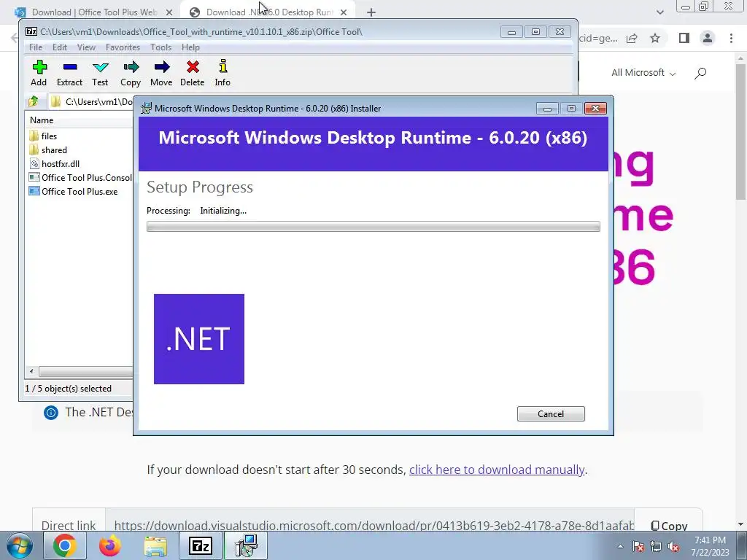Click the Extract icon in 7-Zip
The width and height of the screenshot is (747, 560).
click(x=70, y=67)
